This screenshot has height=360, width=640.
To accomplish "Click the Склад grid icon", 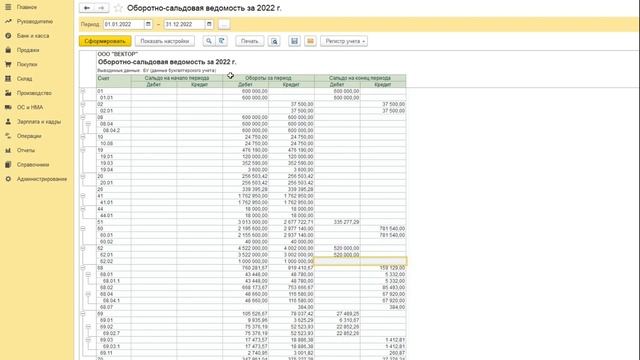I will pos(8,78).
